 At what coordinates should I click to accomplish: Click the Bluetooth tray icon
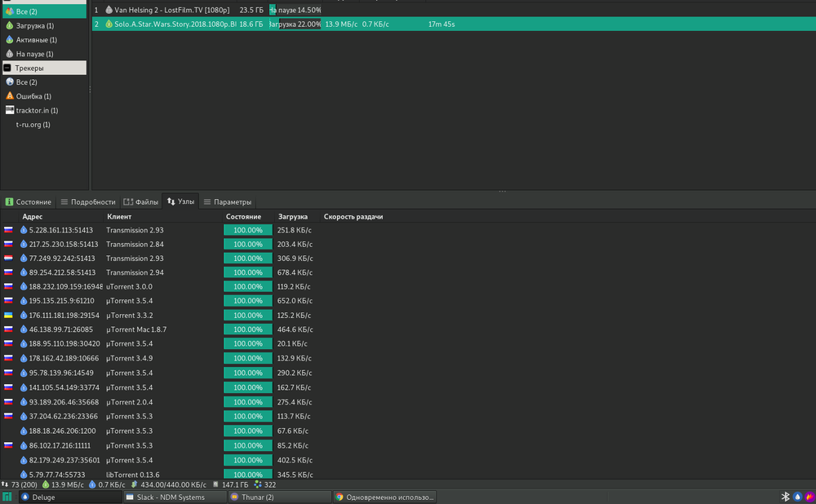(x=786, y=497)
